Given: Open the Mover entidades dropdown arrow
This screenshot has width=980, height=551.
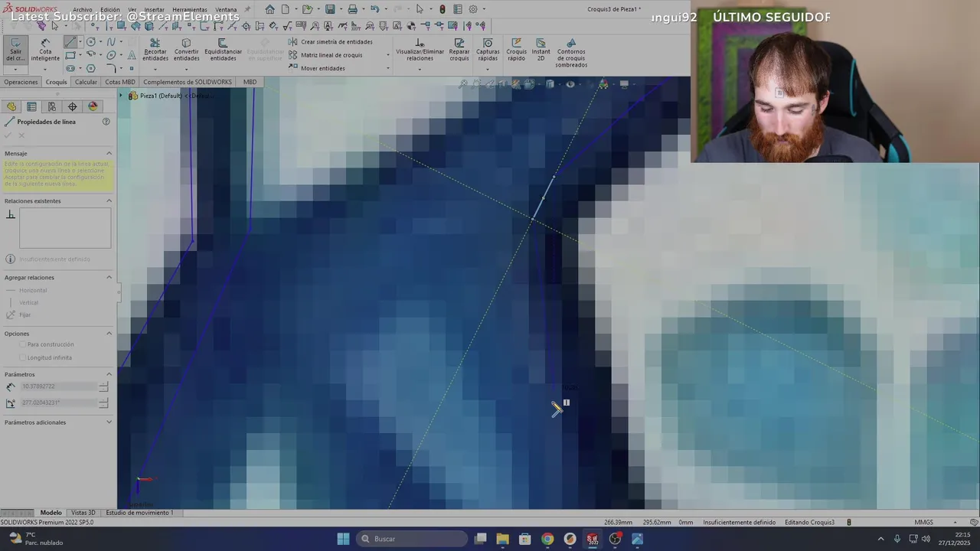Looking at the screenshot, I should pyautogui.click(x=387, y=68).
